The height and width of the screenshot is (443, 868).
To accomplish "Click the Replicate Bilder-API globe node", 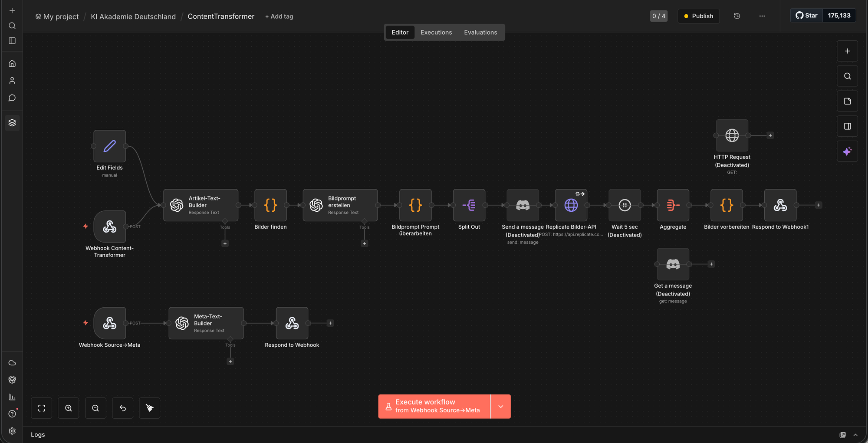I will coord(571,205).
